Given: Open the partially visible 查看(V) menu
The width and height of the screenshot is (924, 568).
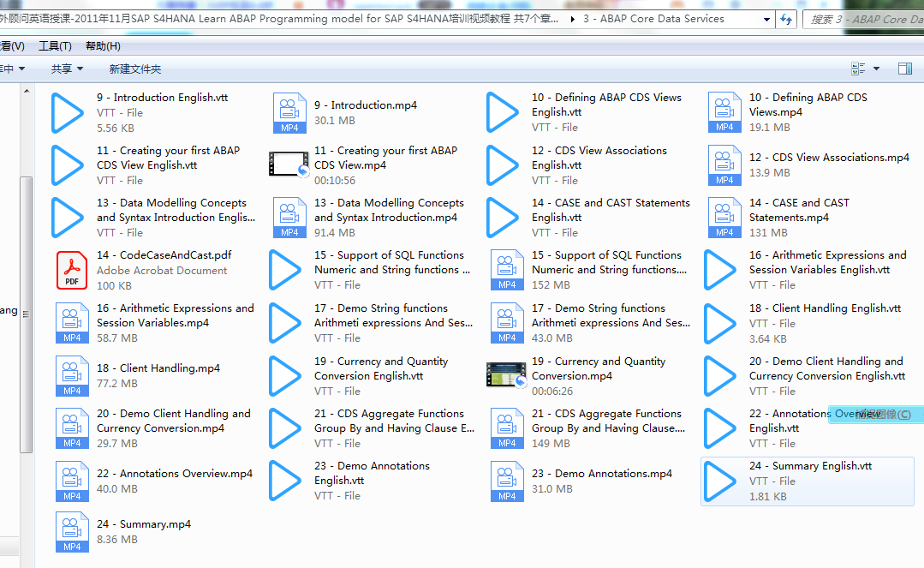Looking at the screenshot, I should tap(12, 46).
